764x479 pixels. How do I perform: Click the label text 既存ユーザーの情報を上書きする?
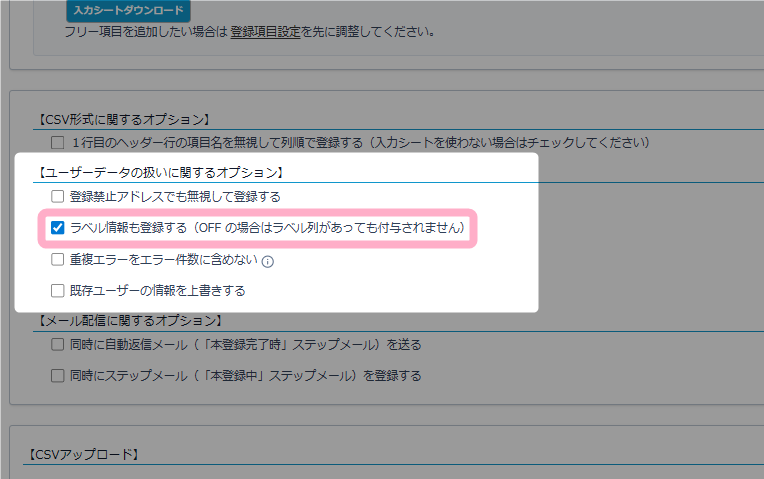157,291
